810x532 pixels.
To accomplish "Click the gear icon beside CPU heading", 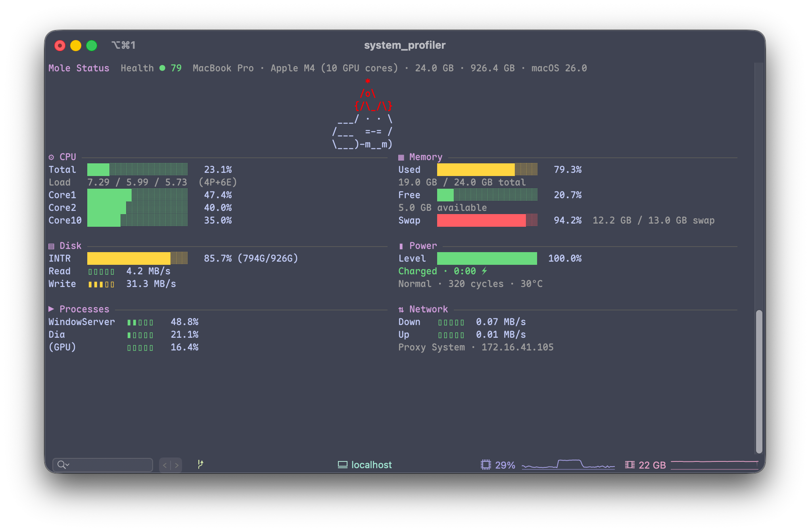I will [52, 157].
